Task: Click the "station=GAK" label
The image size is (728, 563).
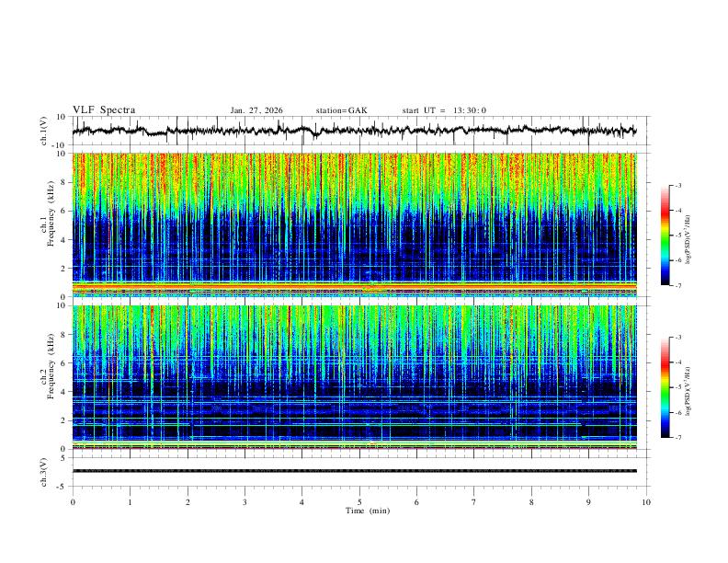Action: (x=341, y=110)
